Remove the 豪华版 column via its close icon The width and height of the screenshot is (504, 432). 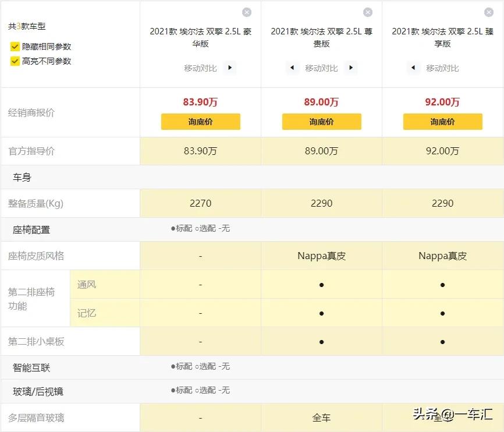(246, 12)
